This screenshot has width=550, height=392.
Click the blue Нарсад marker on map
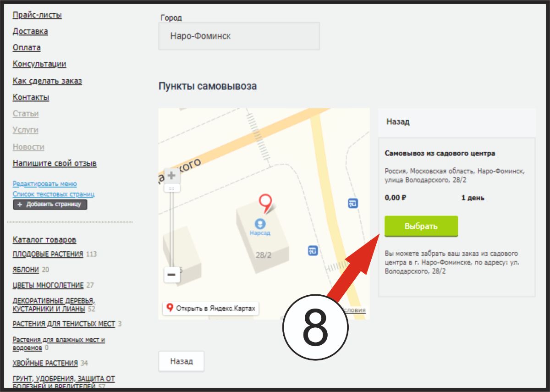pyautogui.click(x=260, y=224)
